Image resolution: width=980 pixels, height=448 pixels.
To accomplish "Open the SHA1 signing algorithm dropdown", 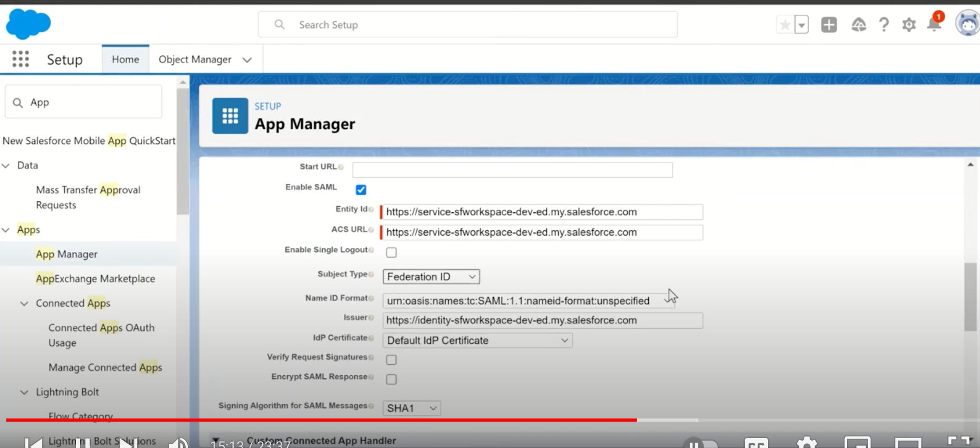I will (x=411, y=408).
